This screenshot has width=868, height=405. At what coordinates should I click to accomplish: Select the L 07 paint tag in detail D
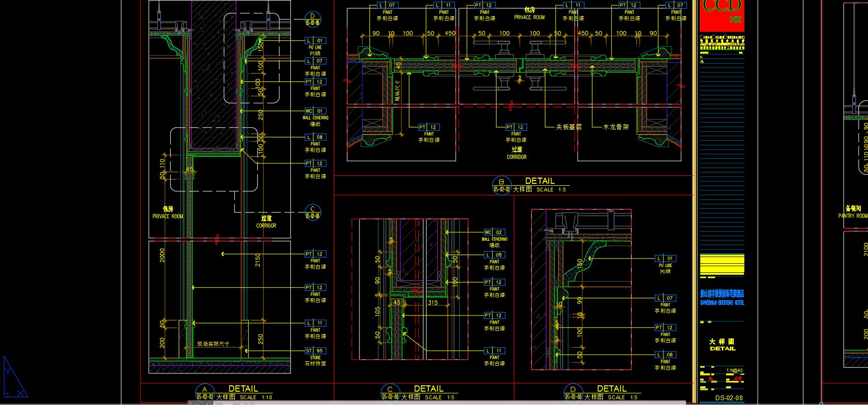(665, 298)
